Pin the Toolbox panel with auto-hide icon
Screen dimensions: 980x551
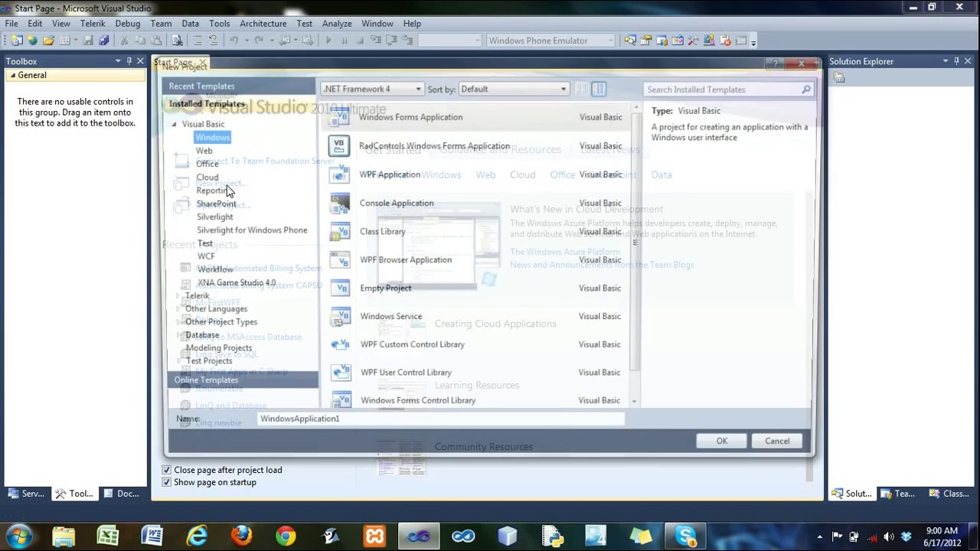(x=129, y=61)
